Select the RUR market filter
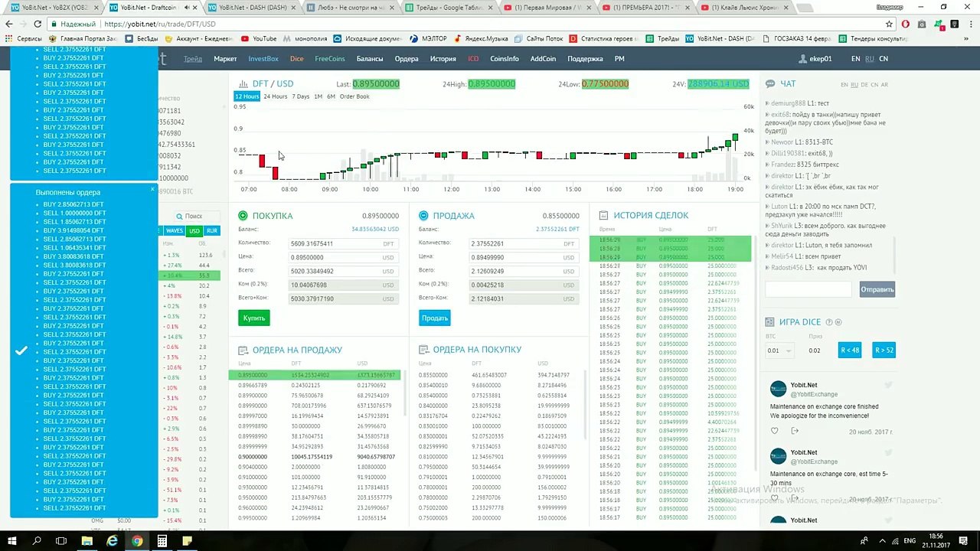This screenshot has height=551, width=980. tap(212, 230)
